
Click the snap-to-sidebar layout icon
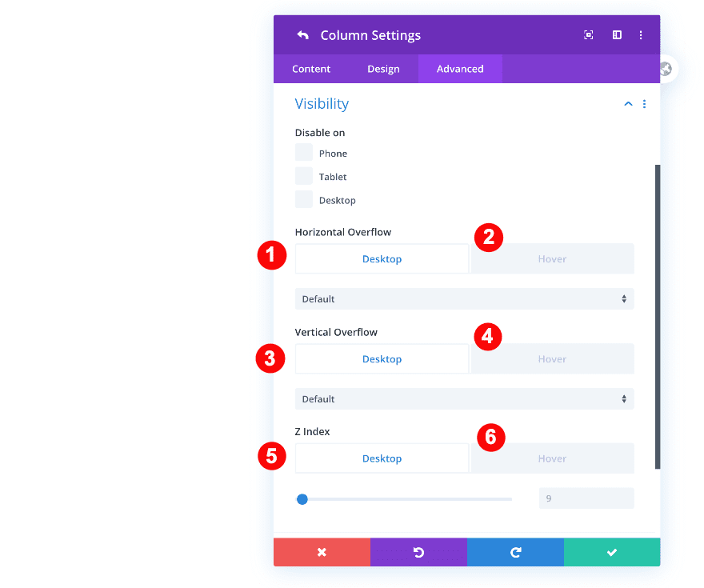click(x=617, y=35)
